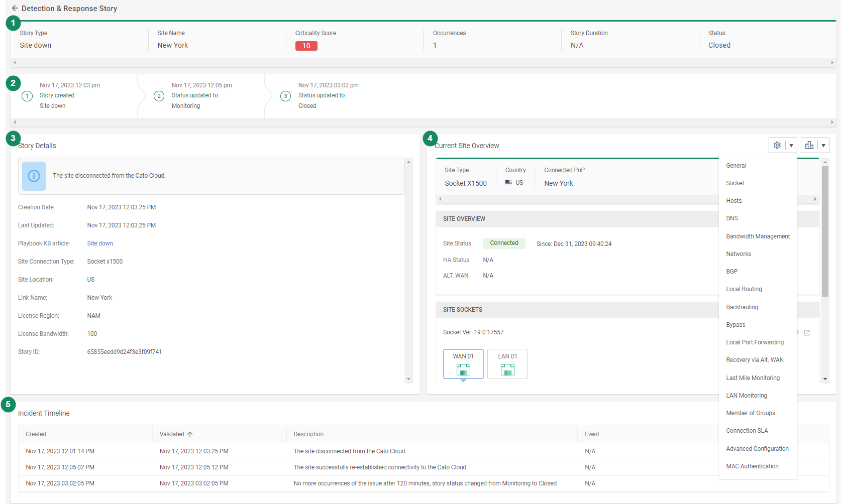Expand the dropdown arrow next to the chart icon

click(x=823, y=146)
